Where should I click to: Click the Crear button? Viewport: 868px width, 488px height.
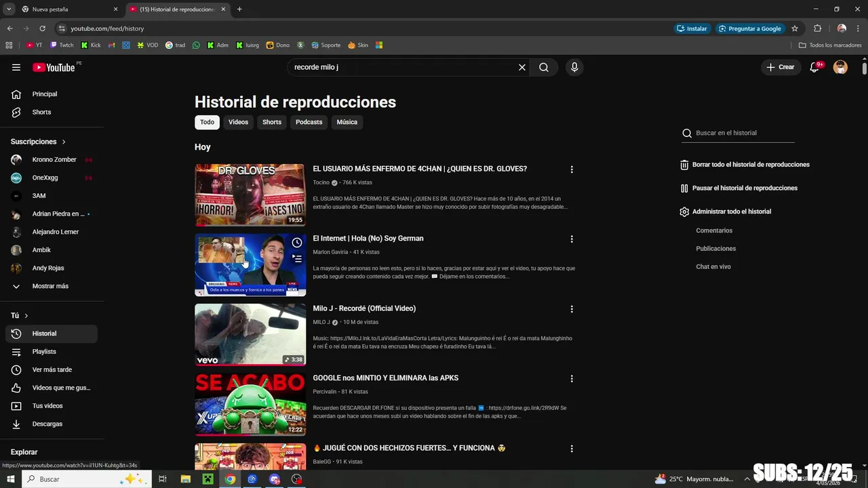pyautogui.click(x=781, y=67)
